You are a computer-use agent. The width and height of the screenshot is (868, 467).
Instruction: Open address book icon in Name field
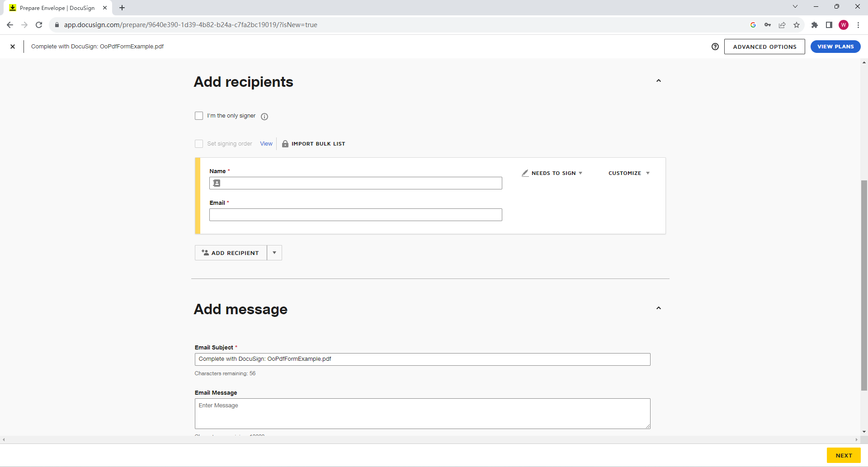(217, 183)
